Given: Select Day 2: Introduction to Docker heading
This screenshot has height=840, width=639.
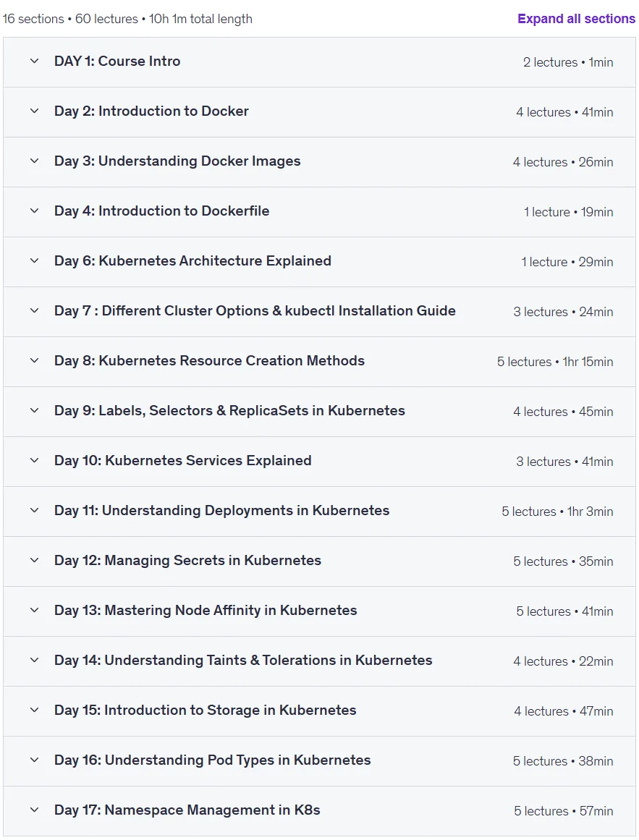Looking at the screenshot, I should coord(151,111).
